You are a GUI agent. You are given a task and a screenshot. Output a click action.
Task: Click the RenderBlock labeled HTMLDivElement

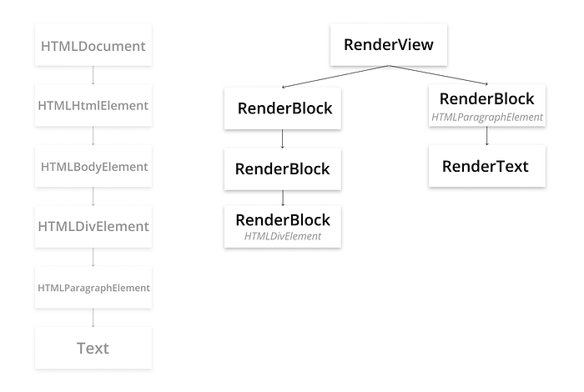(282, 226)
